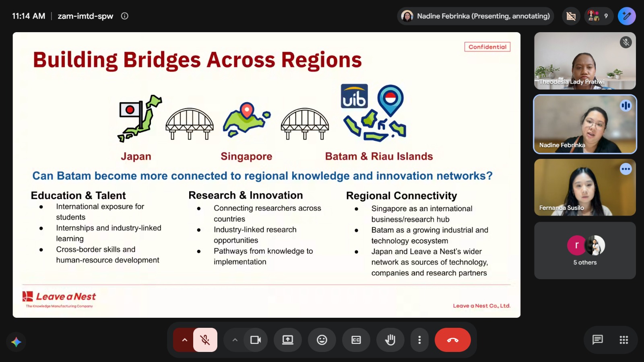Unmute the microphone
This screenshot has height=362, width=644.
(x=205, y=340)
